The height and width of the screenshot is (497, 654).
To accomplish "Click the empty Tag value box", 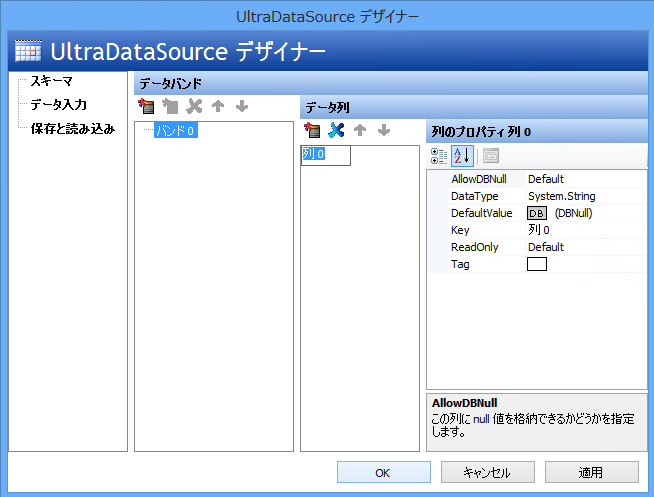I will tap(537, 264).
